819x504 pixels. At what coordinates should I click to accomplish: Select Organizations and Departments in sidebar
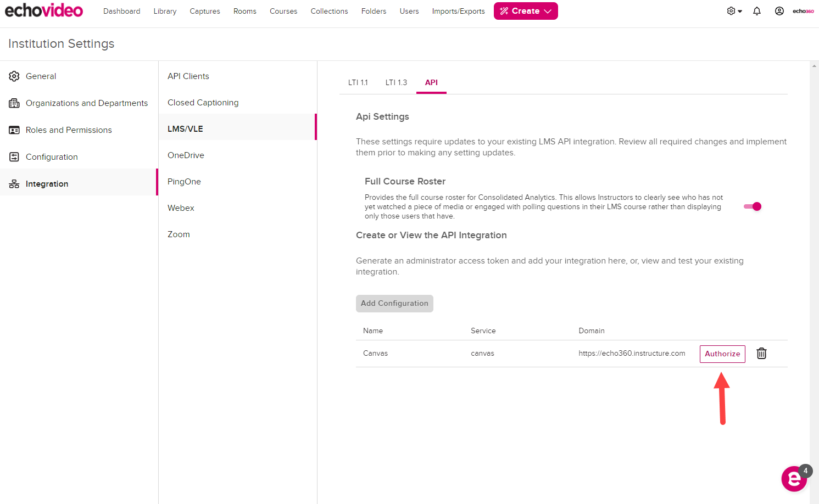click(x=79, y=103)
